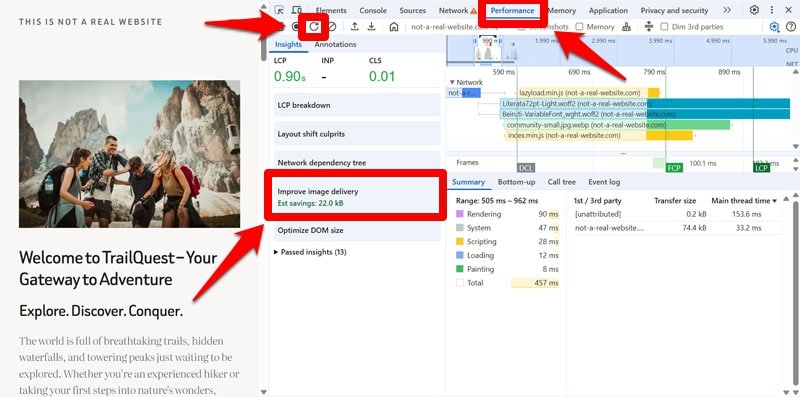Screen dimensions: 800x397
Task: Expand the Optimize DOM size insight
Action: (x=357, y=230)
